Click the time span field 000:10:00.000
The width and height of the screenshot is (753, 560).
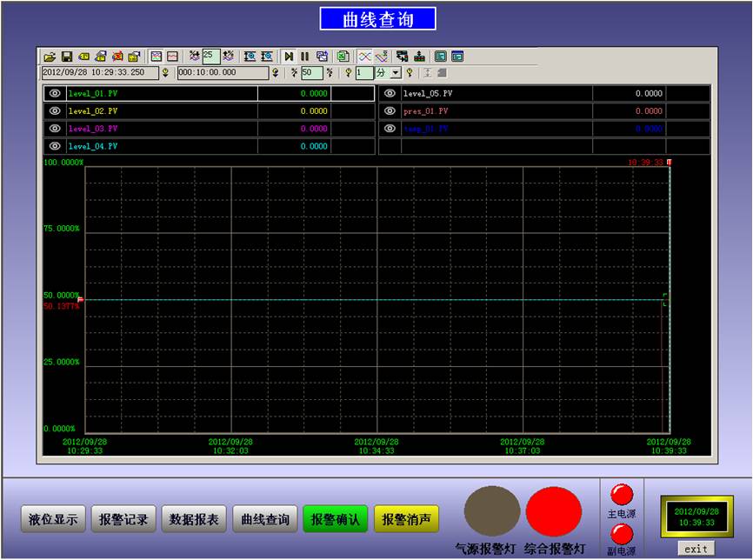pos(222,74)
